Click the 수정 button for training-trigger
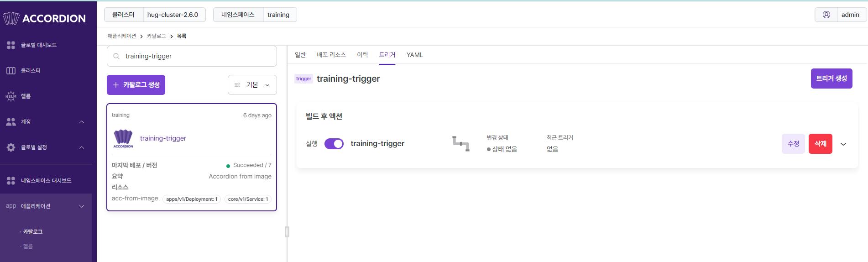 793,144
